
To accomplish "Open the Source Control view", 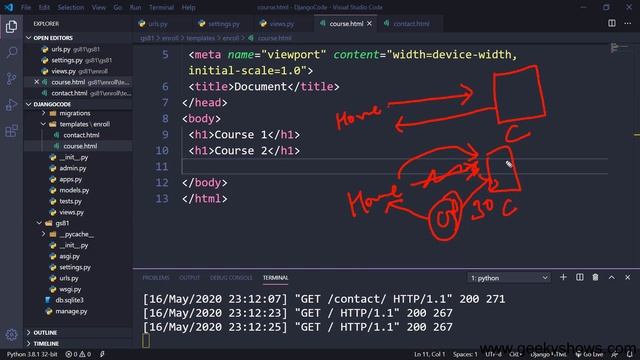I will [x=11, y=78].
